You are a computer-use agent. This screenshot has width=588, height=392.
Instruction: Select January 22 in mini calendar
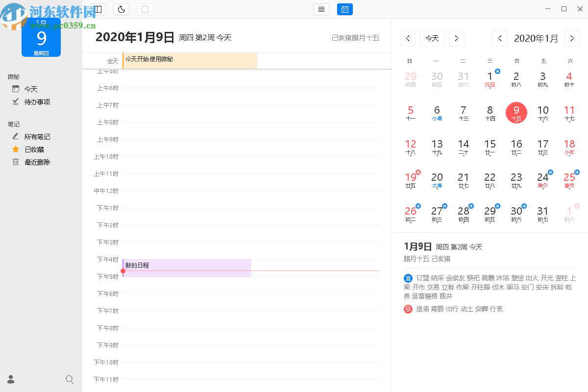tap(490, 180)
